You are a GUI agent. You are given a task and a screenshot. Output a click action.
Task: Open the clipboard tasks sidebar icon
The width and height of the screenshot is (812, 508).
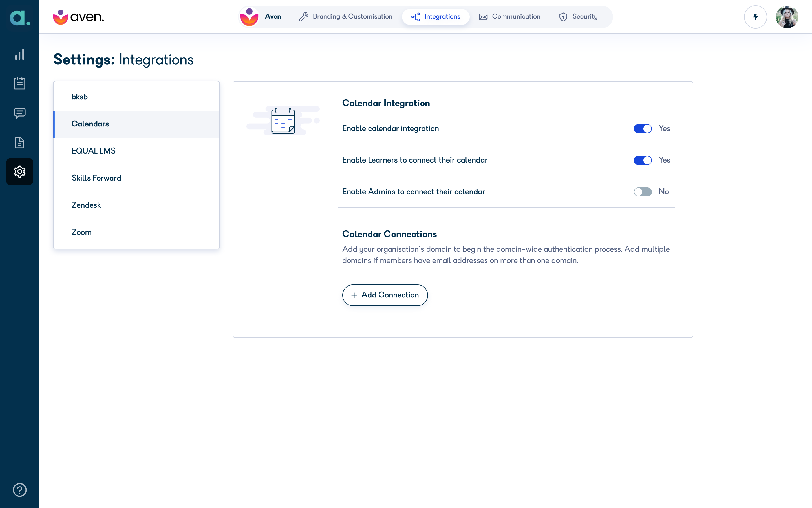coord(19,83)
